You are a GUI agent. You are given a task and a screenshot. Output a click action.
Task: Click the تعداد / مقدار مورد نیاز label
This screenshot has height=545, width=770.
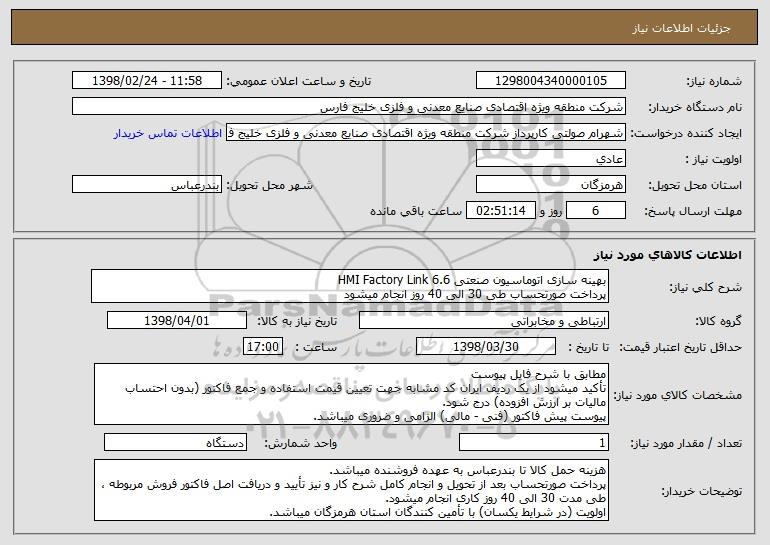pyautogui.click(x=686, y=443)
